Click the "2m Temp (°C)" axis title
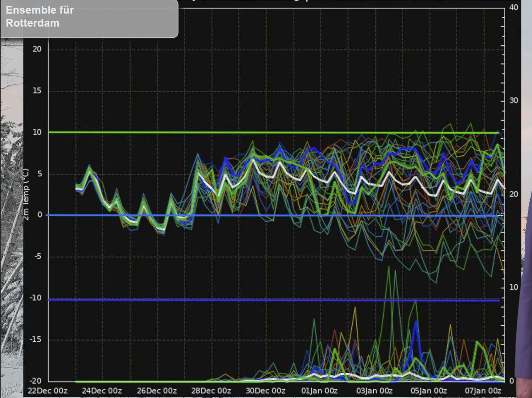532x398 pixels. [x=26, y=194]
